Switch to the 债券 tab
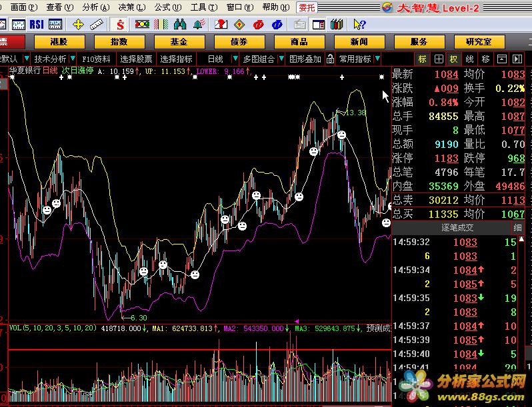This screenshot has width=532, height=407. coord(239,42)
